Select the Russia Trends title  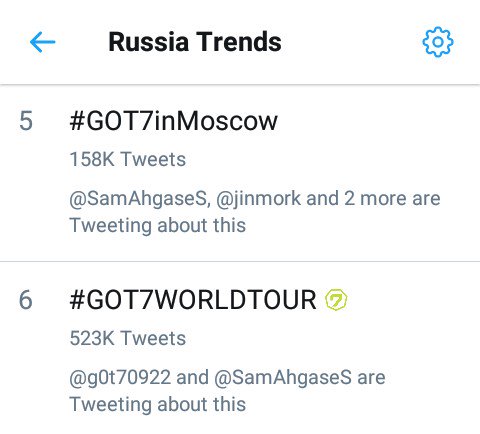click(x=195, y=42)
